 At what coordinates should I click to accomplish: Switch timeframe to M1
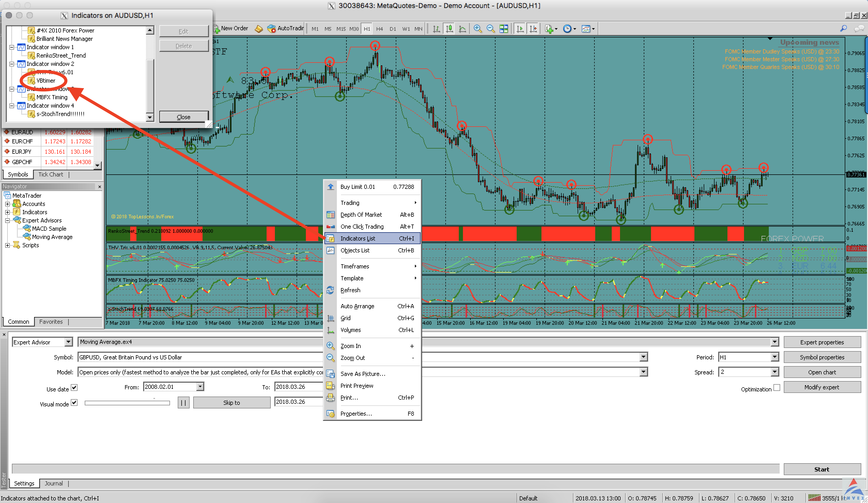315,29
